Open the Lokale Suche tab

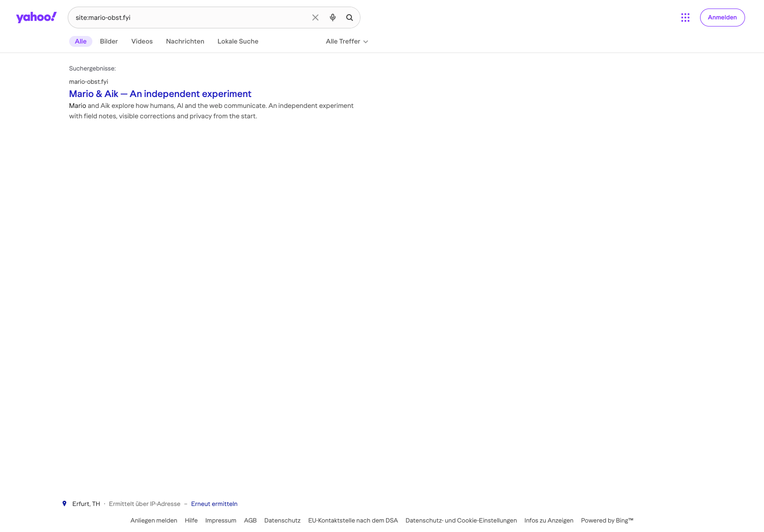tap(238, 41)
